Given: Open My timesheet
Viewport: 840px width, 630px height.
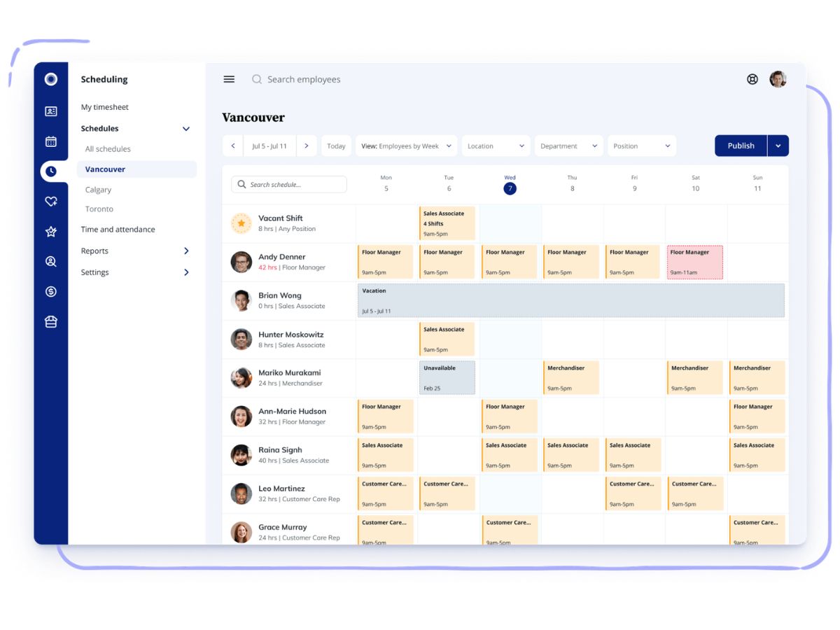Looking at the screenshot, I should pos(105,107).
